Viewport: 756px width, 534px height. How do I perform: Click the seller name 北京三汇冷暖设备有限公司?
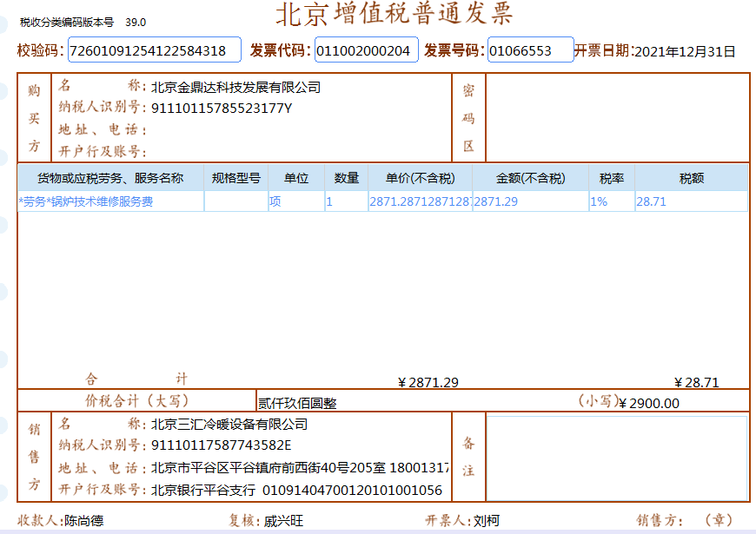point(229,425)
